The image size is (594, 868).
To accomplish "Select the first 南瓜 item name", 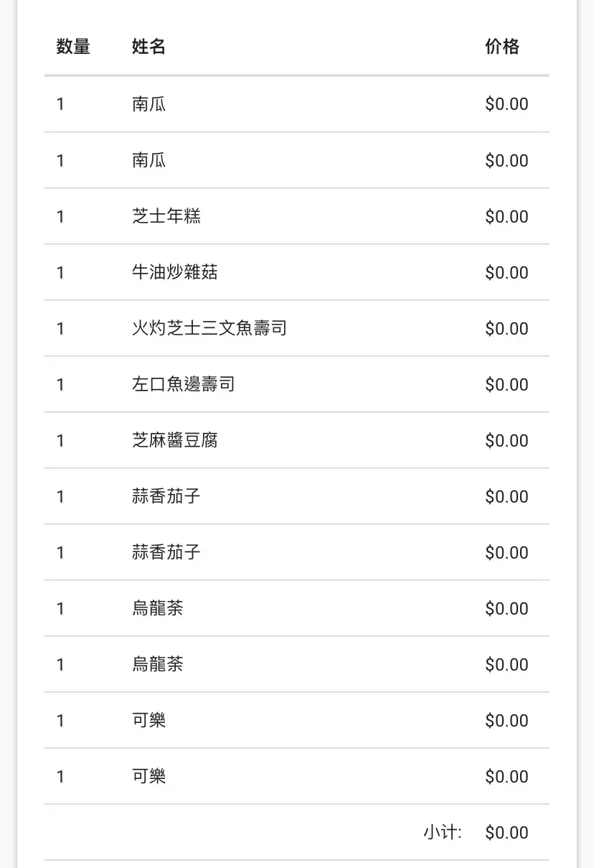I will coord(149,104).
